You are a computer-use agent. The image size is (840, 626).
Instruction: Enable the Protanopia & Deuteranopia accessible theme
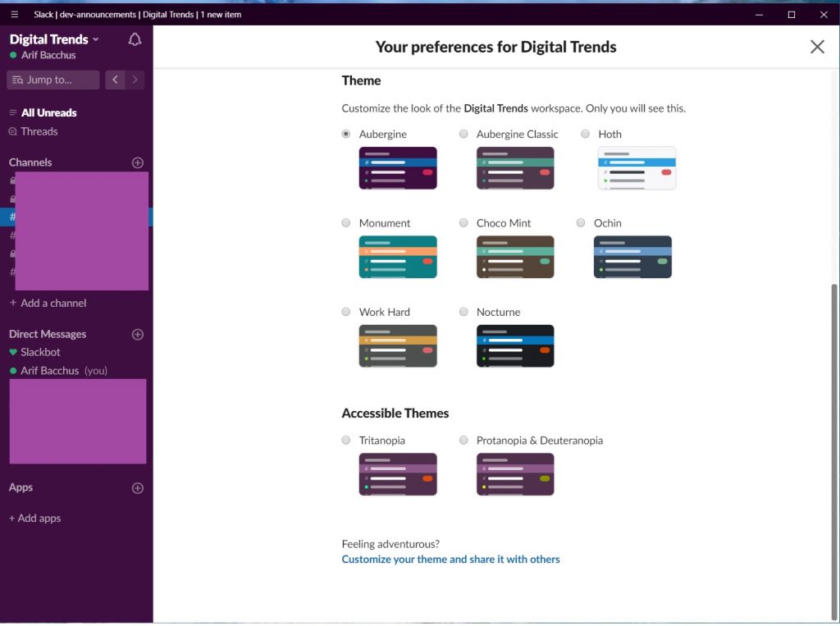[x=463, y=440]
